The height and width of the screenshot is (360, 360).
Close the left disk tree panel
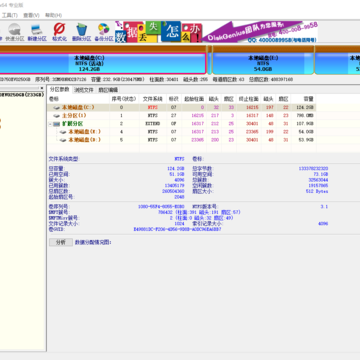click(42, 88)
